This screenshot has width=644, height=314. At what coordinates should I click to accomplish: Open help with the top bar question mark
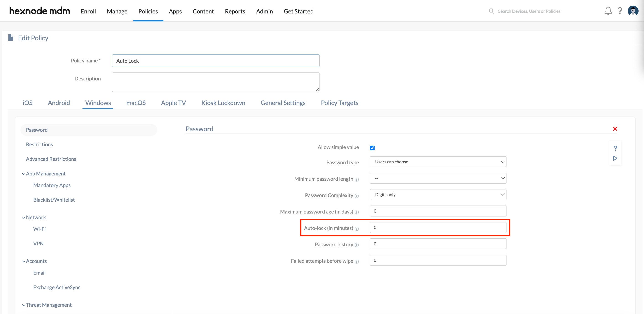pos(620,11)
